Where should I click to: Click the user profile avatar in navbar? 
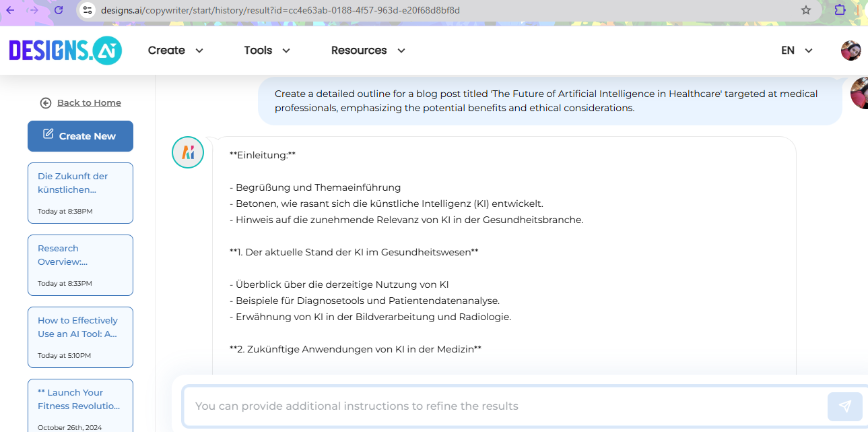pyautogui.click(x=850, y=50)
